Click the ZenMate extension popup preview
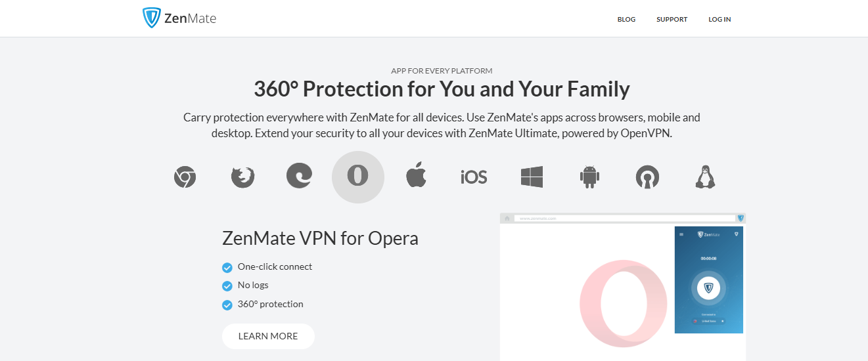Screen dimensions: 868x361 pos(709,280)
